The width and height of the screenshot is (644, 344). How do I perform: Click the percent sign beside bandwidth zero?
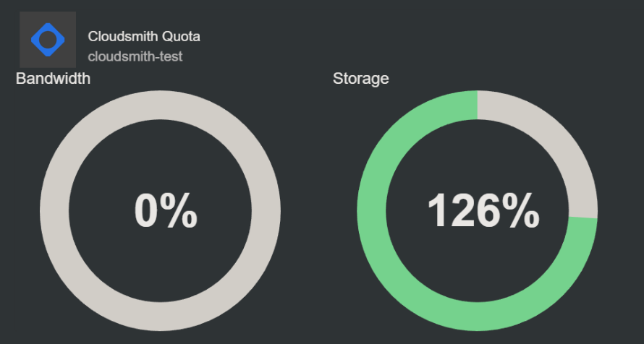pos(181,211)
